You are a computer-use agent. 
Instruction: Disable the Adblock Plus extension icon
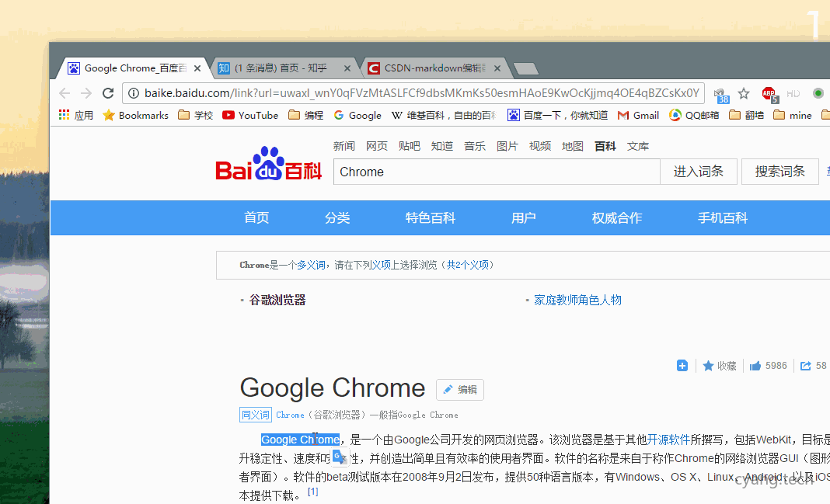(x=769, y=92)
